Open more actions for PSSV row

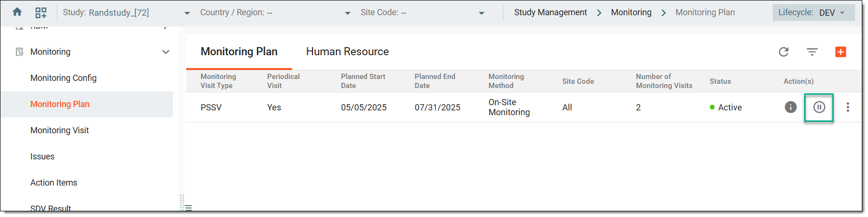click(848, 107)
